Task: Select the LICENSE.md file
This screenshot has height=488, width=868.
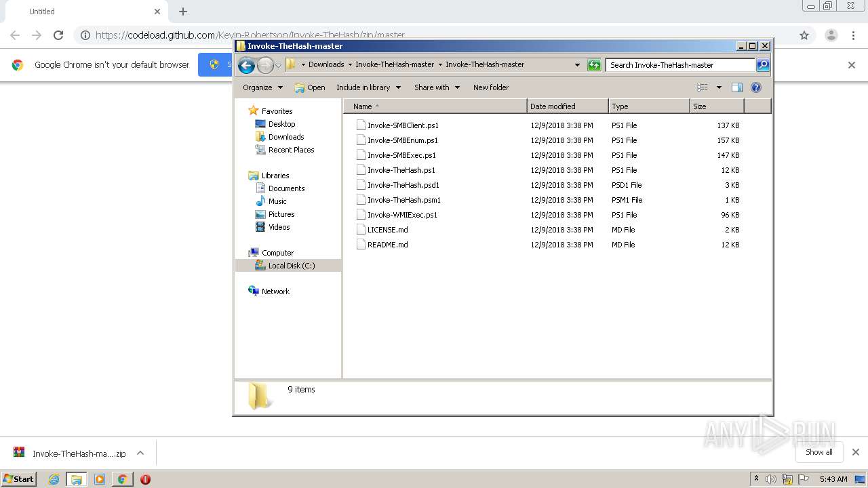Action: point(387,230)
